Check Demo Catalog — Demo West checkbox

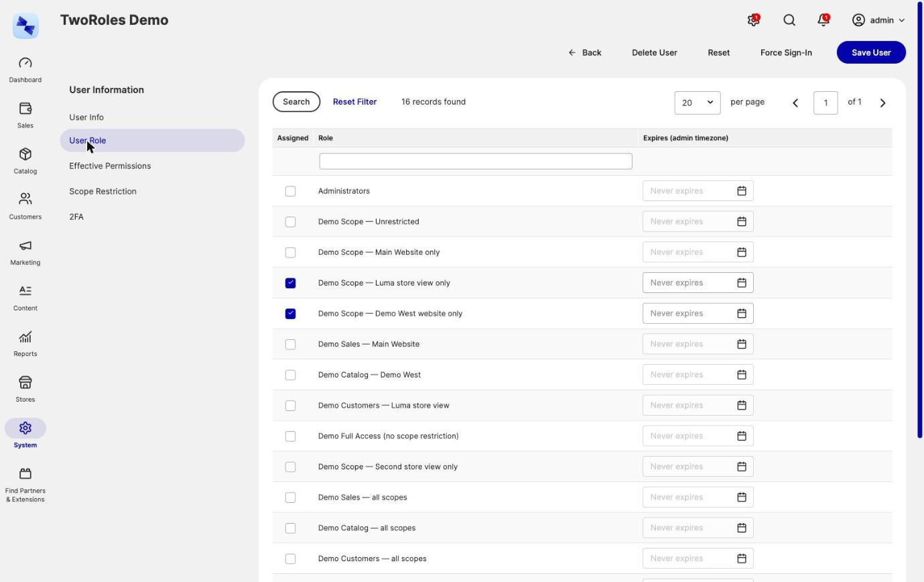pyautogui.click(x=290, y=375)
